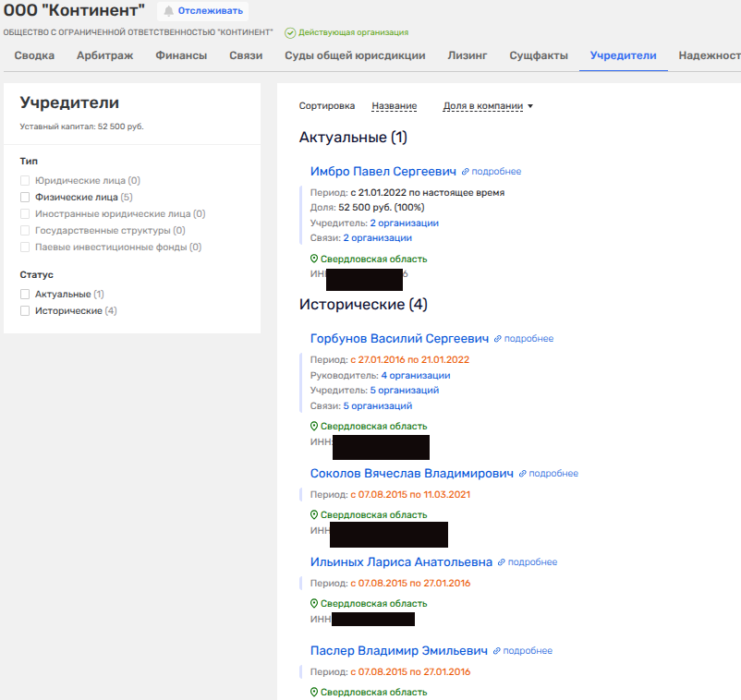Go to Суды общей юрисдикции tab
Image resolution: width=741 pixels, height=700 pixels.
click(x=342, y=55)
